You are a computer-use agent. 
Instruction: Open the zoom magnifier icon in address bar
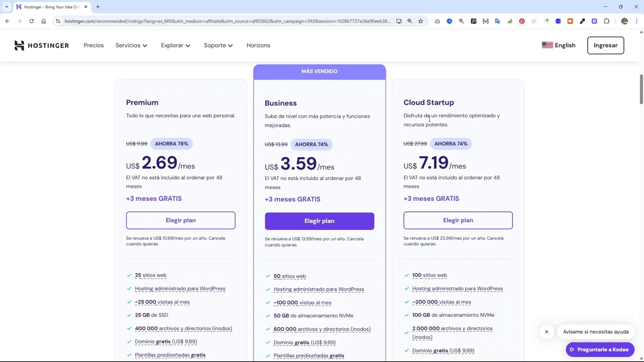409,21
